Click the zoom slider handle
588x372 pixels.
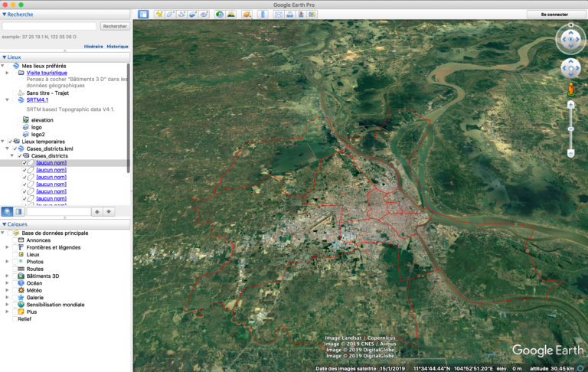(570, 129)
